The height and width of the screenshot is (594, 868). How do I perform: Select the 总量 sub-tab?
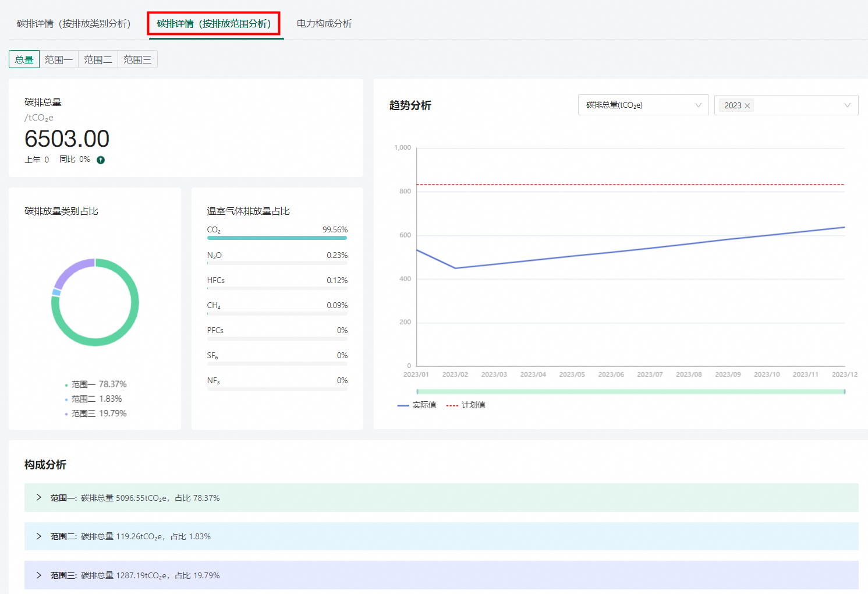click(24, 59)
